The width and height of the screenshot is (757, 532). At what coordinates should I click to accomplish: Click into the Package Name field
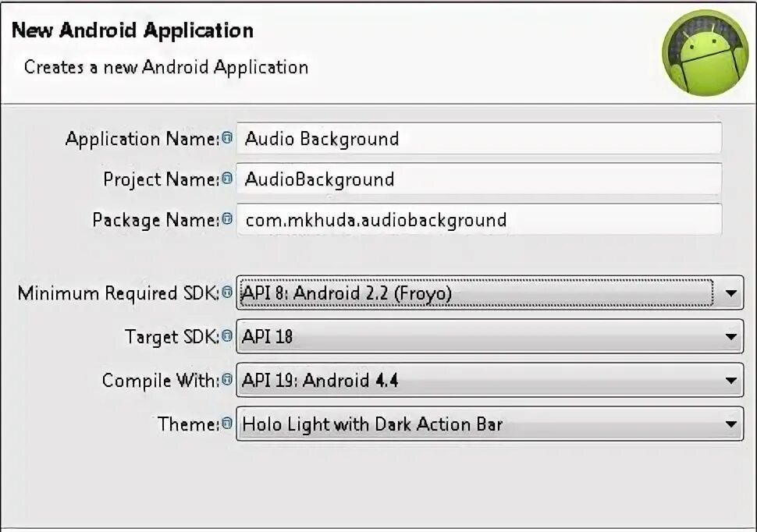tap(478, 220)
